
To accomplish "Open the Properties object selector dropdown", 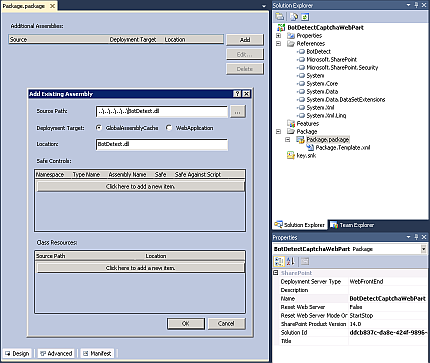I will [423, 249].
